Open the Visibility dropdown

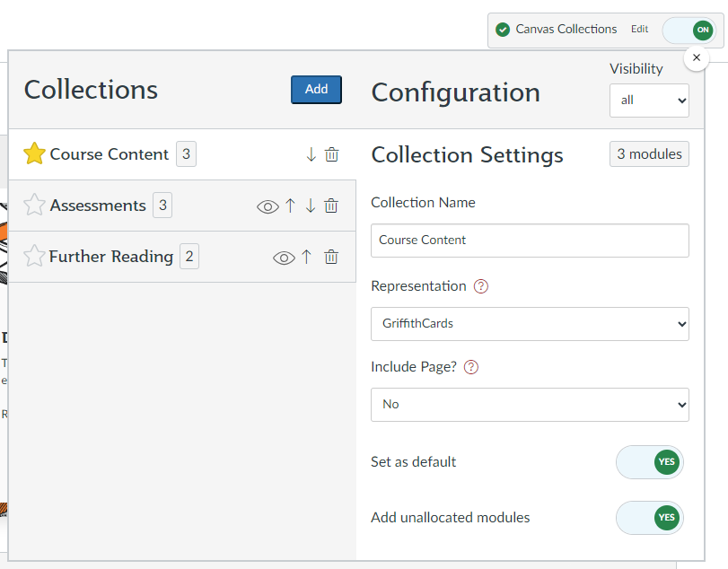pyautogui.click(x=649, y=101)
